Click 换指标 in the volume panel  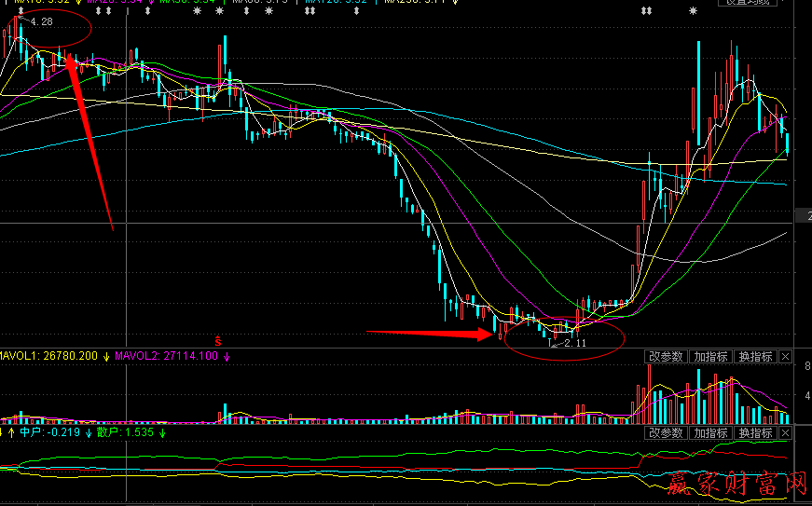tap(755, 357)
